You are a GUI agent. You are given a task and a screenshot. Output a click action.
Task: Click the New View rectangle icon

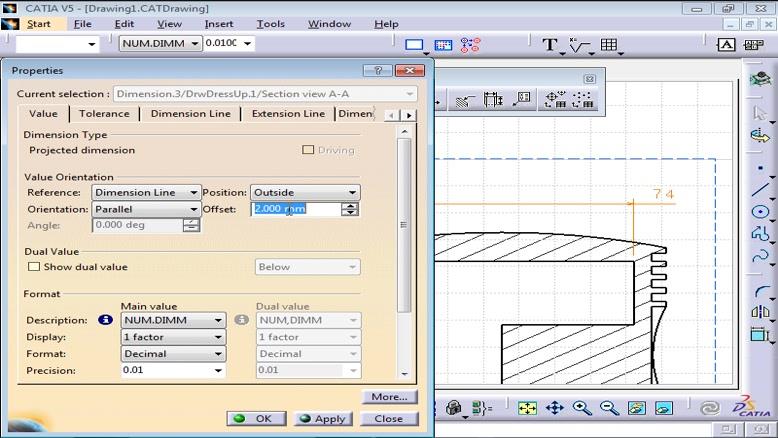[414, 45]
